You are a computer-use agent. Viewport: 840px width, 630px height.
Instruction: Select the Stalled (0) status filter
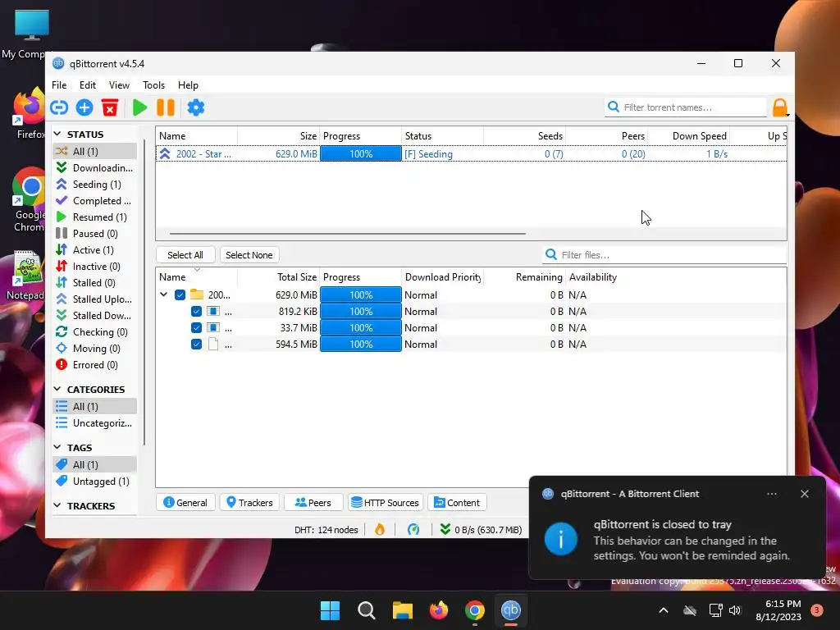pyautogui.click(x=95, y=283)
